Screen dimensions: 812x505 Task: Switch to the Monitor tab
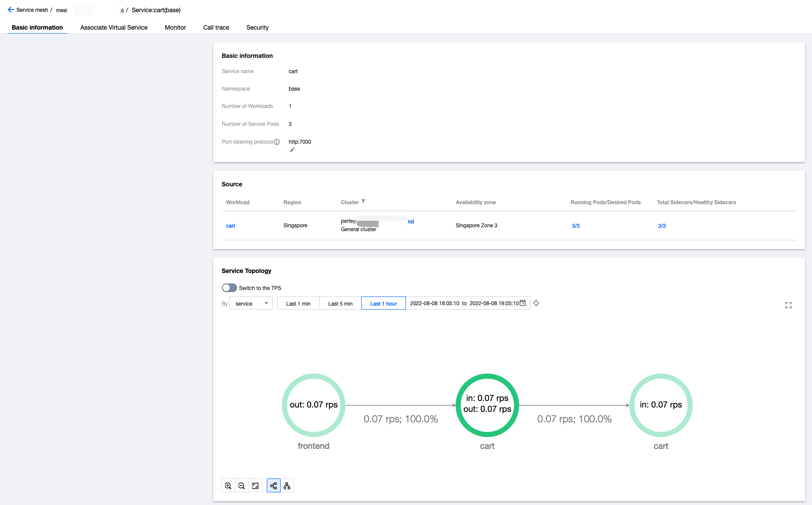[175, 27]
